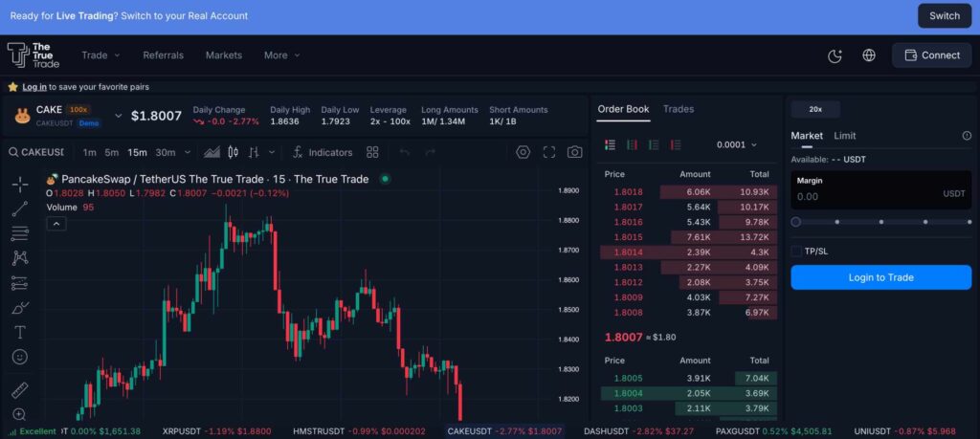
Task: Switch chart to candlestick style icon
Action: click(x=234, y=152)
